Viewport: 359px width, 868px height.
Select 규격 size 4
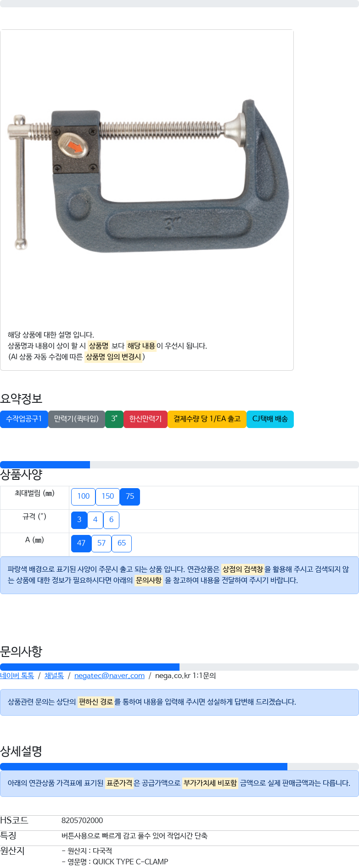point(95,520)
